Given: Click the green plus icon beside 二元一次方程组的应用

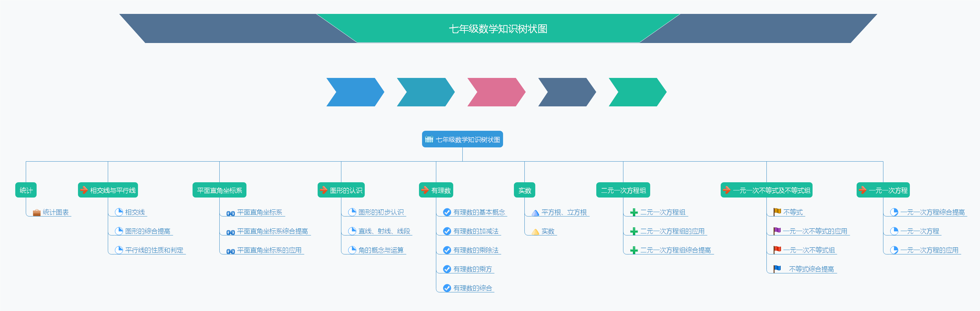Looking at the screenshot, I should point(634,231).
